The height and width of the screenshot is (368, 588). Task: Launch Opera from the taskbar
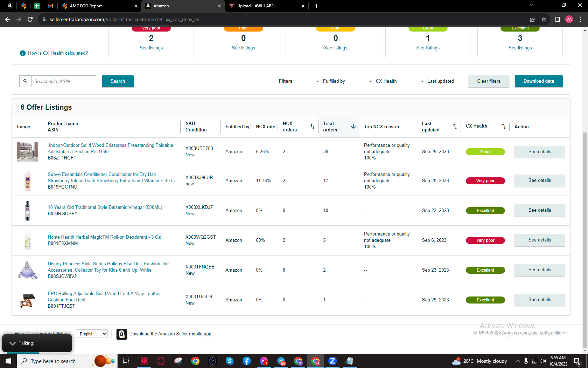[161, 361]
